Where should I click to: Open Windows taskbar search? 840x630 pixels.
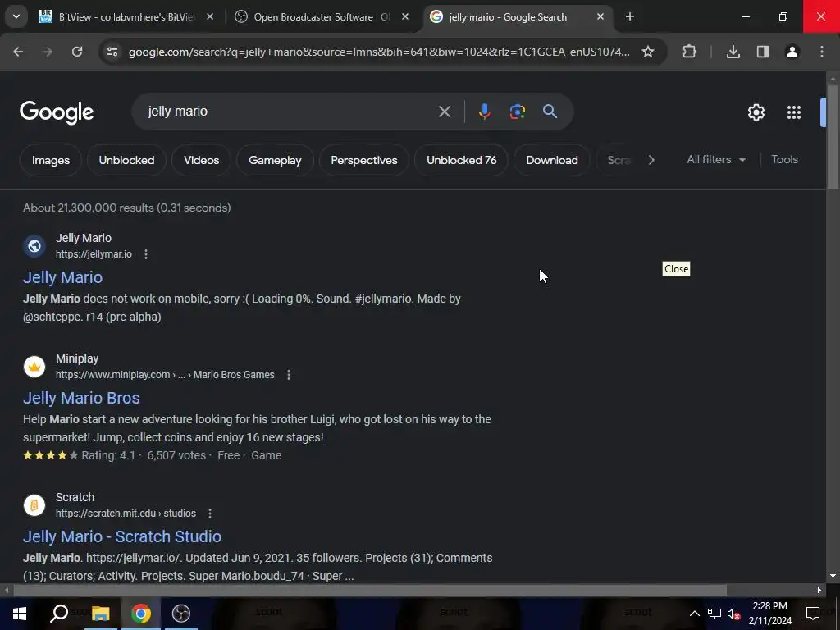point(59,614)
